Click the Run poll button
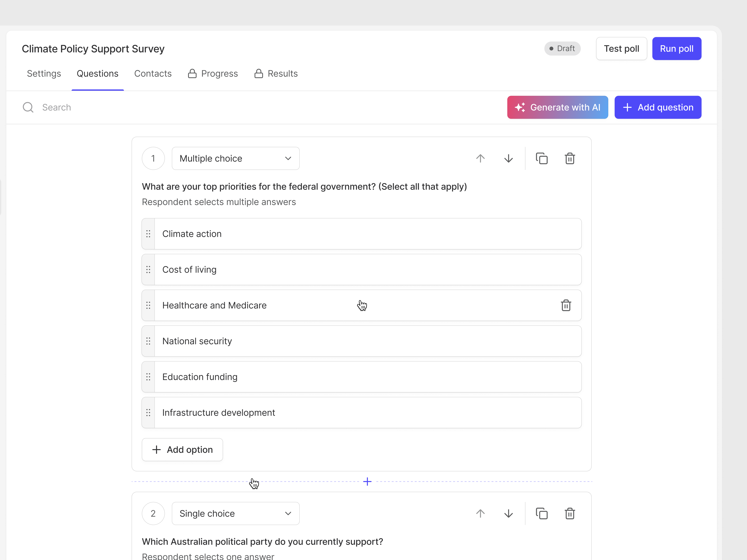Image resolution: width=747 pixels, height=560 pixels. 676,49
